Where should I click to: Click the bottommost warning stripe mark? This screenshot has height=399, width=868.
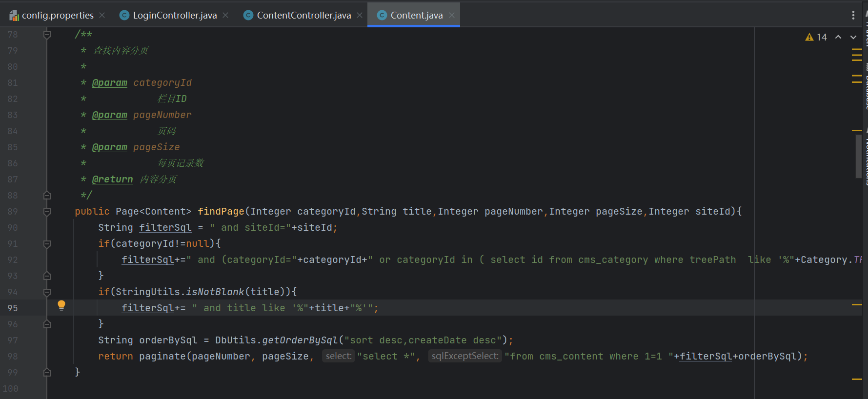[857, 379]
